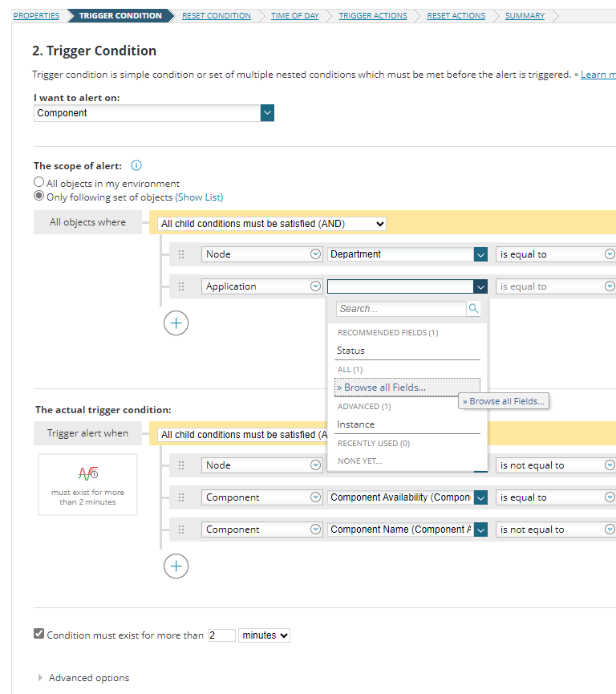Screen dimensions: 616x694
Task: Click the scope info icon
Action: tap(136, 166)
